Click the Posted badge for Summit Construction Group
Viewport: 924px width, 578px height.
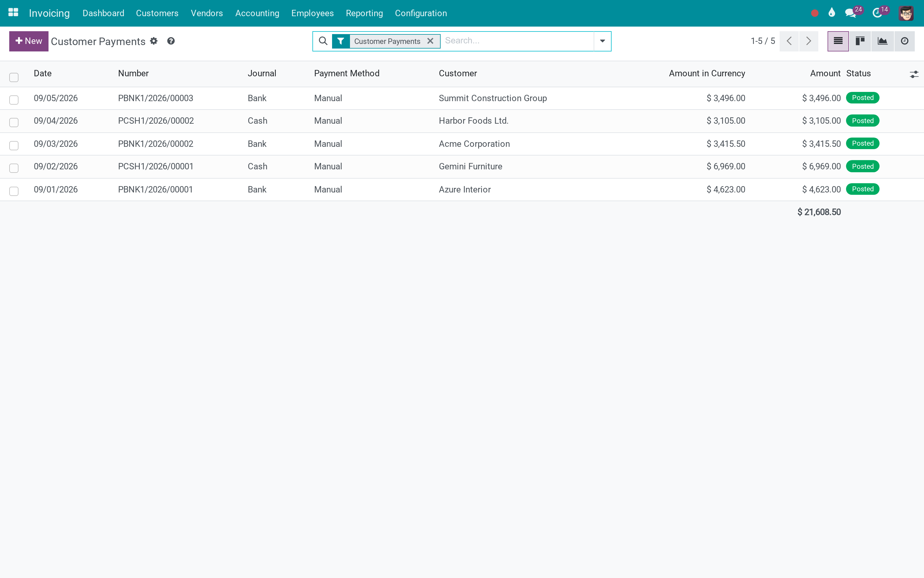(x=862, y=98)
